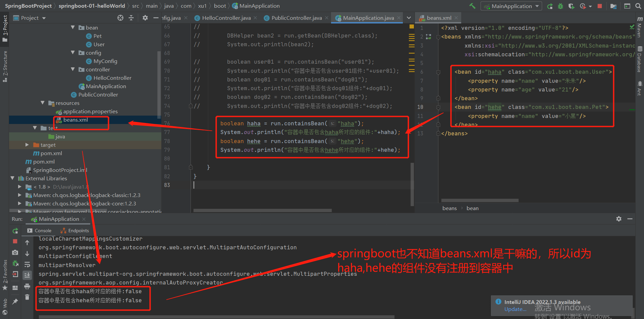The width and height of the screenshot is (644, 319).
Task: Rerun MainApplication from the top toolbar
Action: pyautogui.click(x=550, y=6)
